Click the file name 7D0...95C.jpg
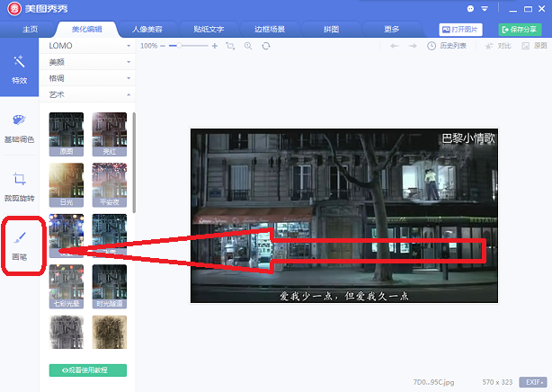Screen dimensions: 552x392 433,382
